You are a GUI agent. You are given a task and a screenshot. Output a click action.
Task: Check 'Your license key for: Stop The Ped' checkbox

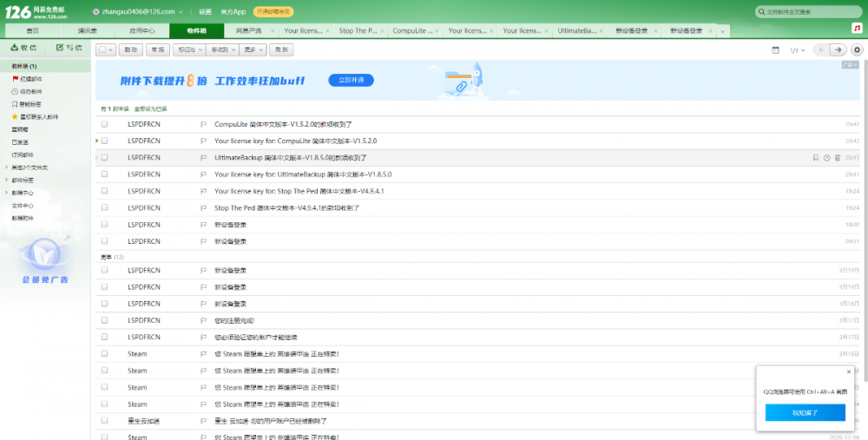click(x=104, y=191)
